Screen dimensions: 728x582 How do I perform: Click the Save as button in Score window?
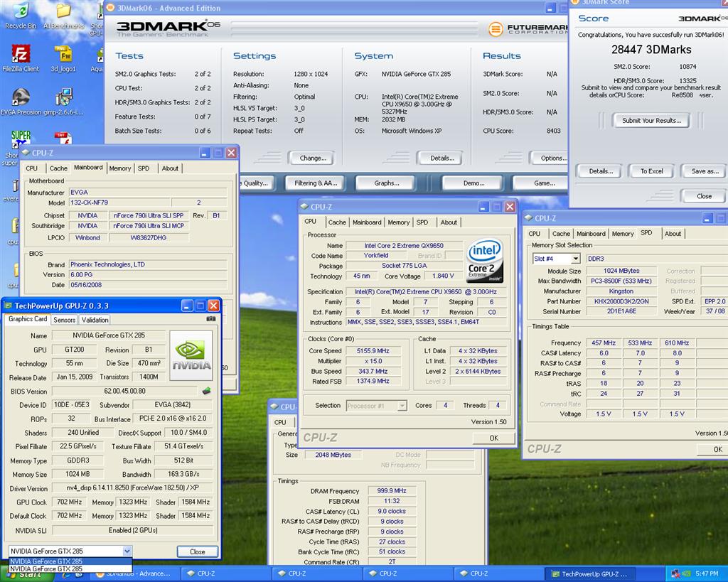tap(704, 171)
